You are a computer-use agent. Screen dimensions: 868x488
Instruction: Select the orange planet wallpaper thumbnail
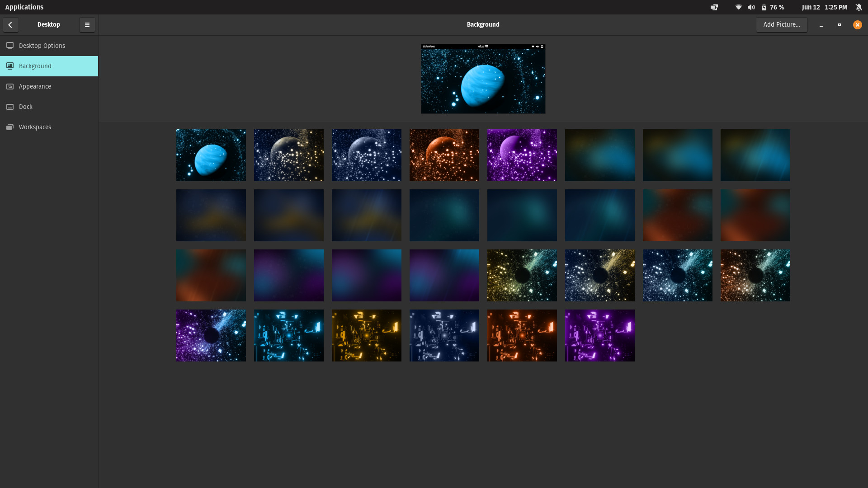click(x=444, y=155)
